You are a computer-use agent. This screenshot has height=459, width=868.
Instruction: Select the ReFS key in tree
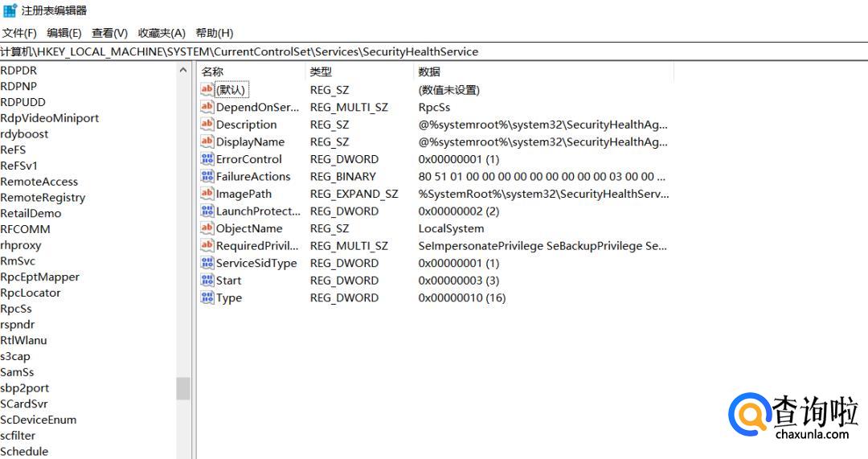point(14,150)
